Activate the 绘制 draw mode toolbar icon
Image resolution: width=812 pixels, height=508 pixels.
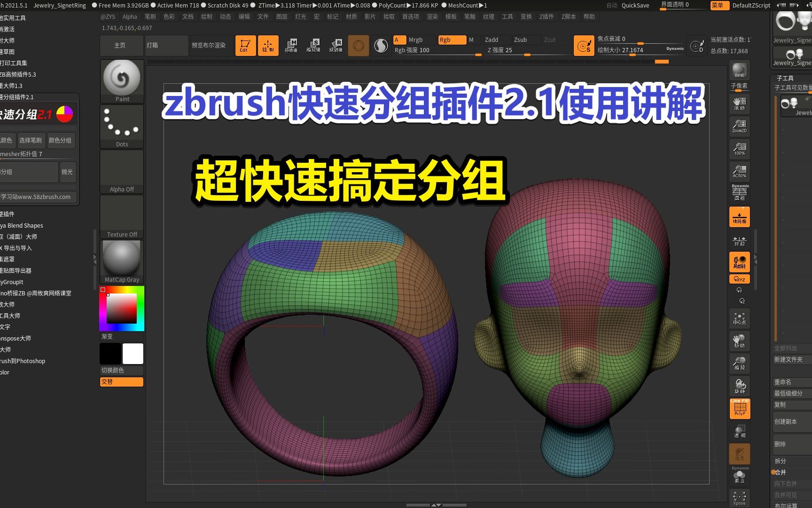tap(268, 45)
